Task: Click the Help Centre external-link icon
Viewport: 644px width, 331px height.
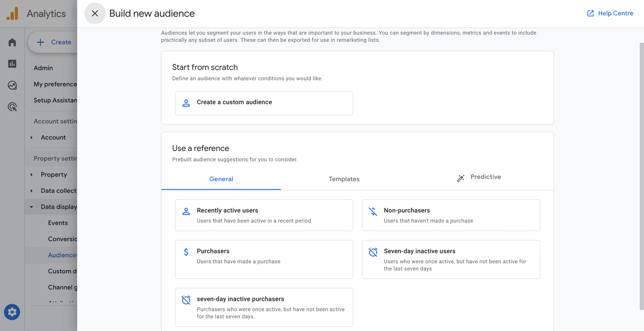Action: (590, 14)
